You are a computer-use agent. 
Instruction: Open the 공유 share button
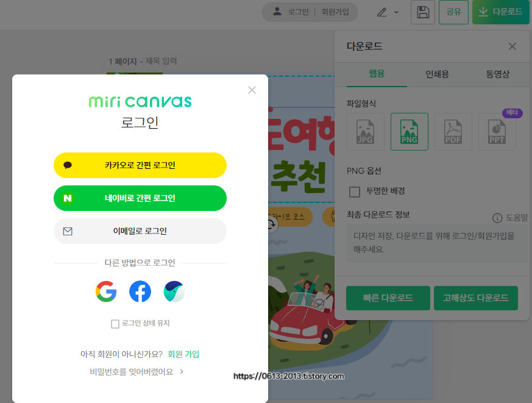point(453,12)
